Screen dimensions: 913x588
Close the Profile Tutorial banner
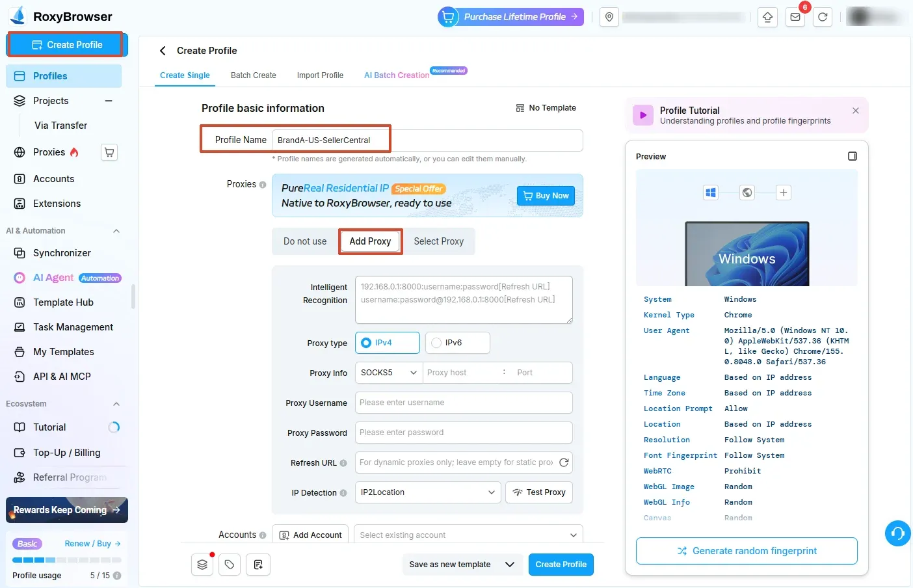tap(856, 111)
